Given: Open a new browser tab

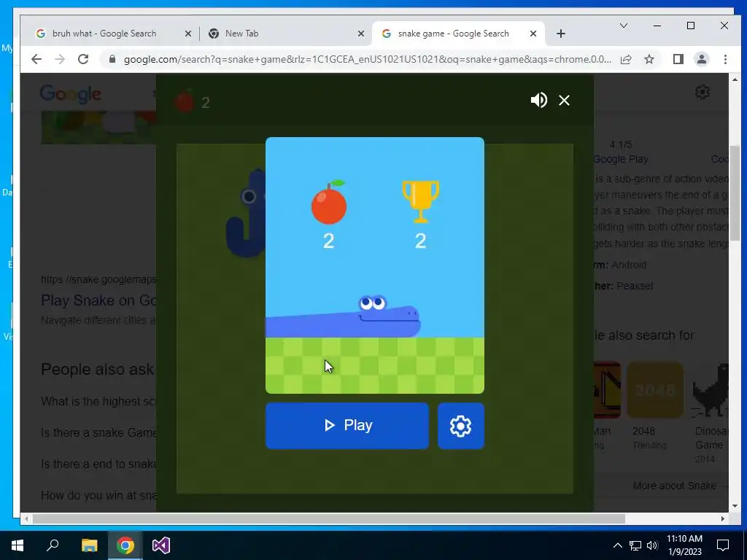Looking at the screenshot, I should point(561,34).
